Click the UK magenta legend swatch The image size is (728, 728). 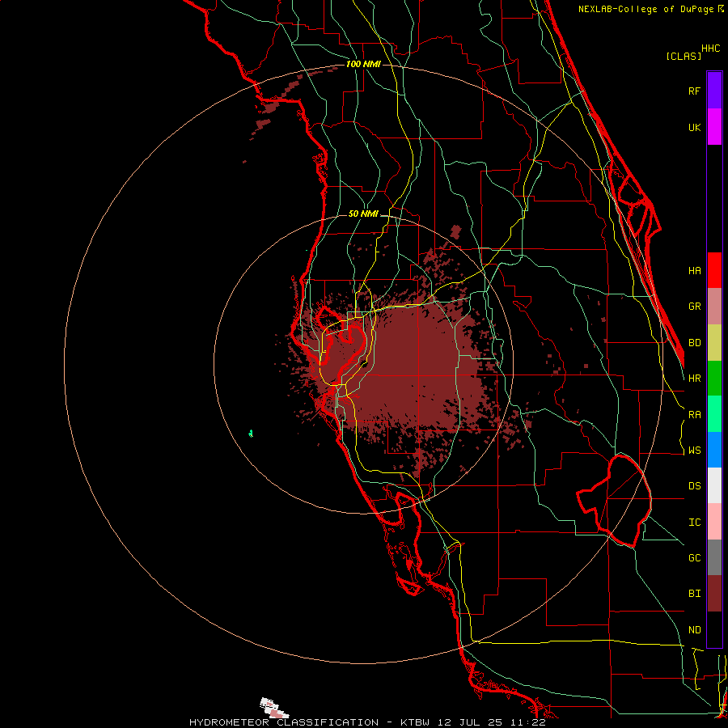tap(714, 127)
